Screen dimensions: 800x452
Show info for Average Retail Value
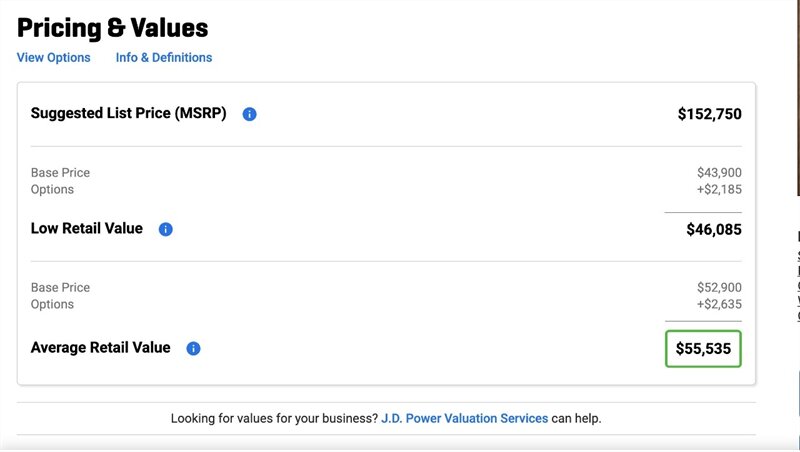pyautogui.click(x=194, y=349)
